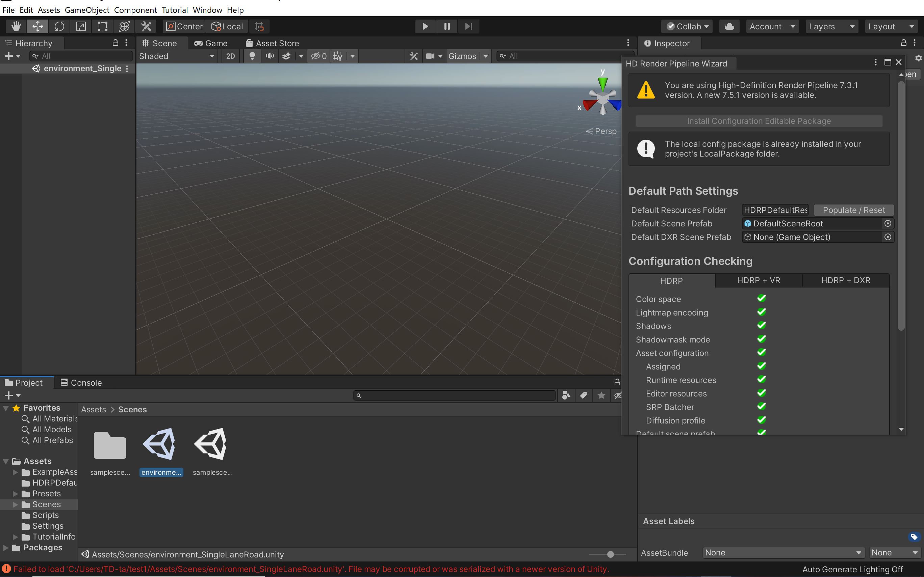Switch to the HDRP + DXR configuration tab
This screenshot has height=577, width=924.
845,280
